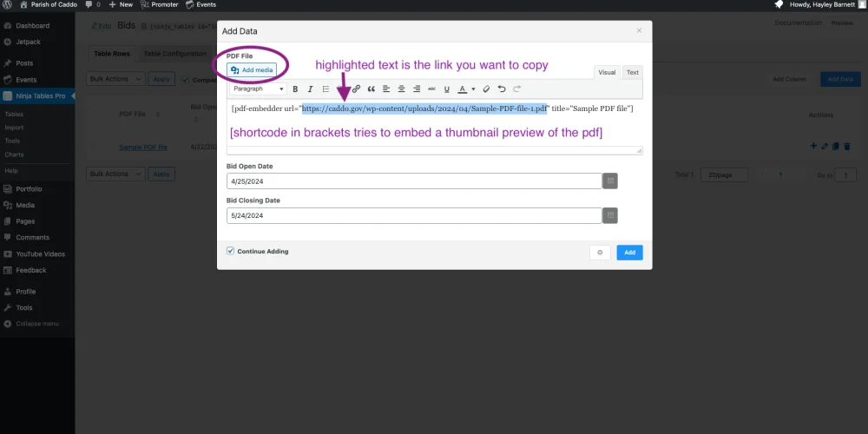
Task: Expand the text color dropdown arrow
Action: point(472,89)
